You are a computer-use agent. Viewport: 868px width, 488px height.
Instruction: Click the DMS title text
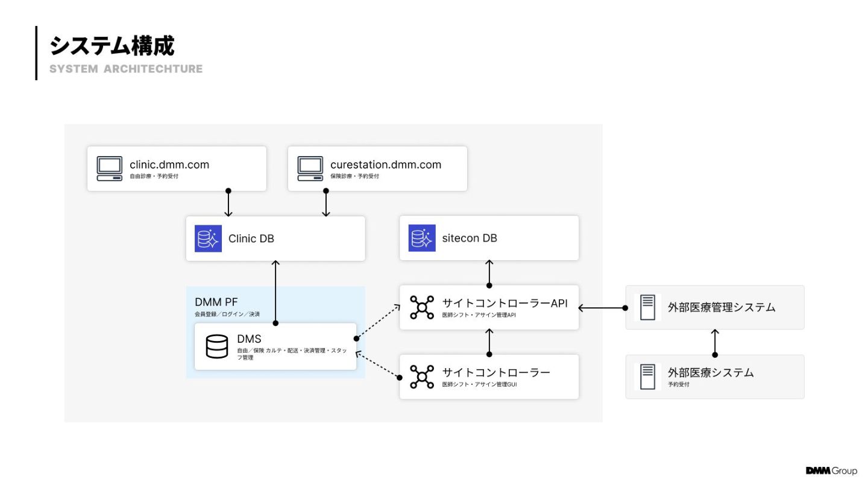coord(249,339)
